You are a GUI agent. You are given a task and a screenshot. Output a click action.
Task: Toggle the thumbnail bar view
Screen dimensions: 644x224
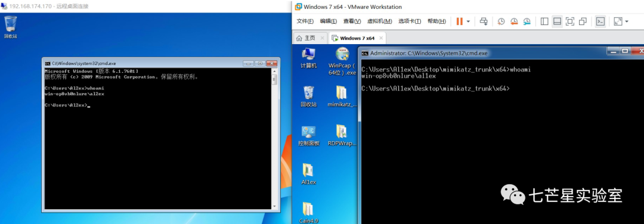click(x=557, y=21)
